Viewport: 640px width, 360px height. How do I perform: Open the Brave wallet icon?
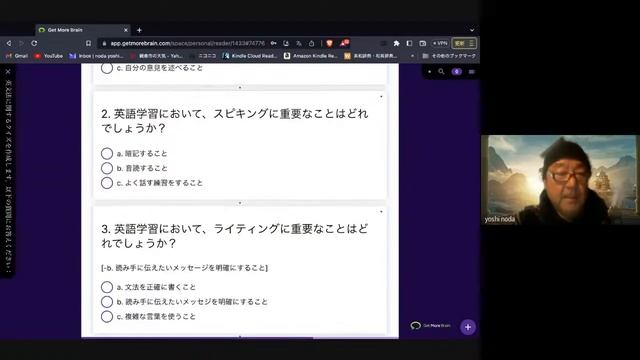[422, 43]
